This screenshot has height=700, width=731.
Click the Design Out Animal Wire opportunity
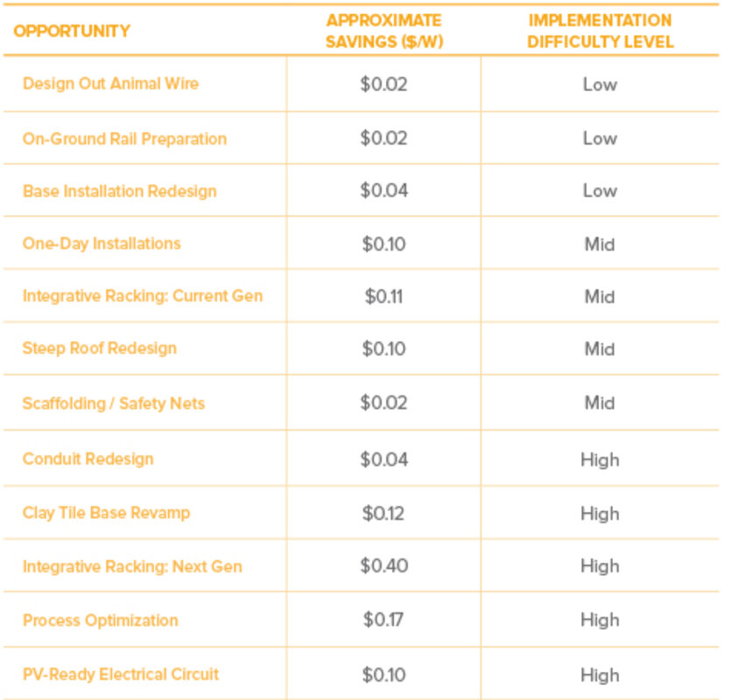click(110, 84)
